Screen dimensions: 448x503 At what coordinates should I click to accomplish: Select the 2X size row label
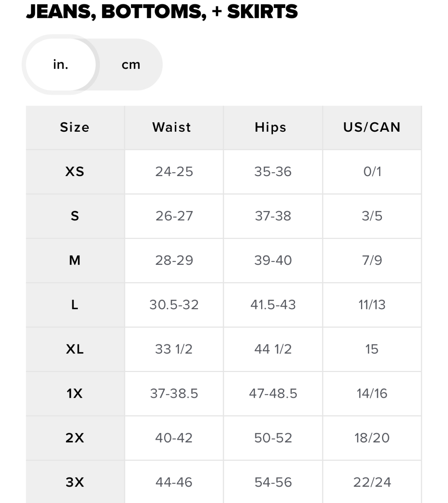(75, 438)
